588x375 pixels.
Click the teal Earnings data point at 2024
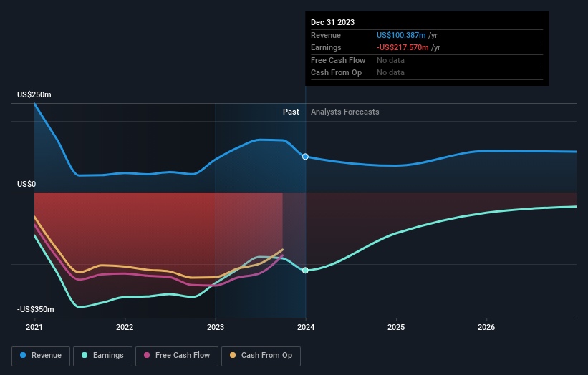(x=305, y=270)
